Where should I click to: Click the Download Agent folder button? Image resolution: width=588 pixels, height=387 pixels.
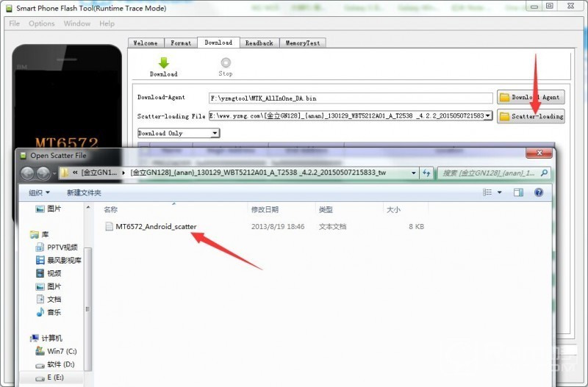point(531,97)
